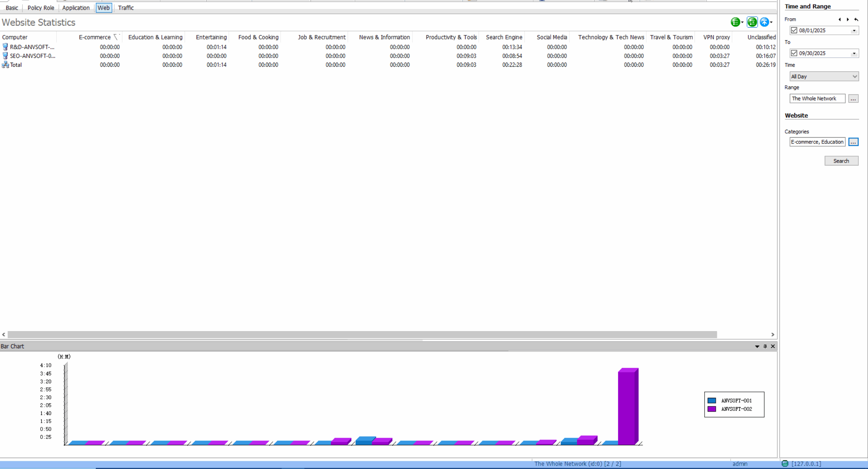Open the Bar Chart panel options dropdown
Image resolution: width=868 pixels, height=469 pixels.
756,346
